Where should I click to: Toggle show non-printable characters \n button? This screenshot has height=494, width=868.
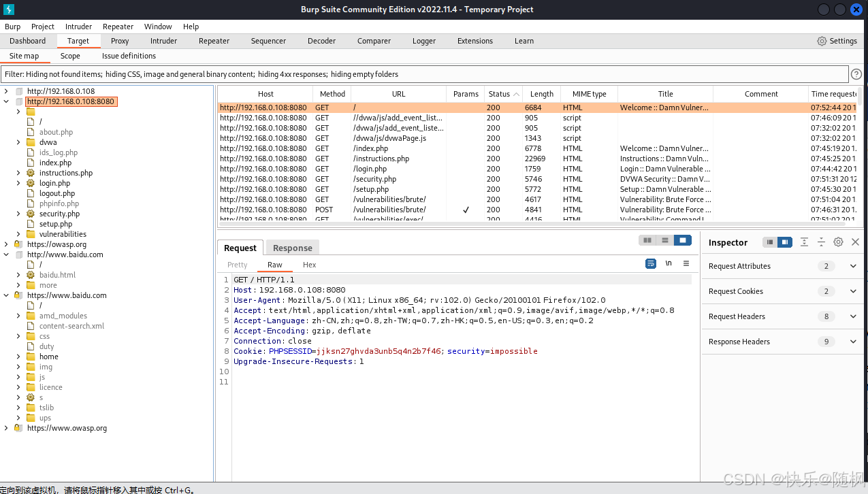669,263
